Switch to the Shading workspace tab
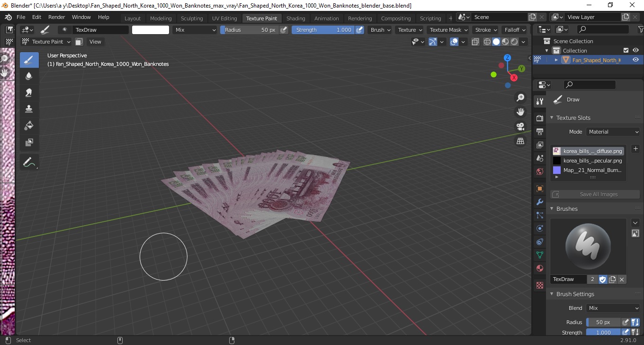644x345 pixels. point(296,18)
